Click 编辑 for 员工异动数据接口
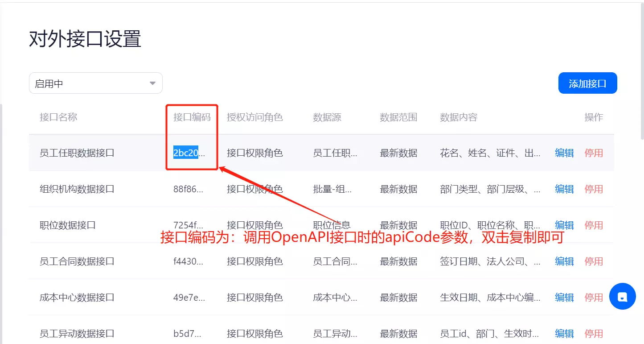The height and width of the screenshot is (344, 644). 564,333
